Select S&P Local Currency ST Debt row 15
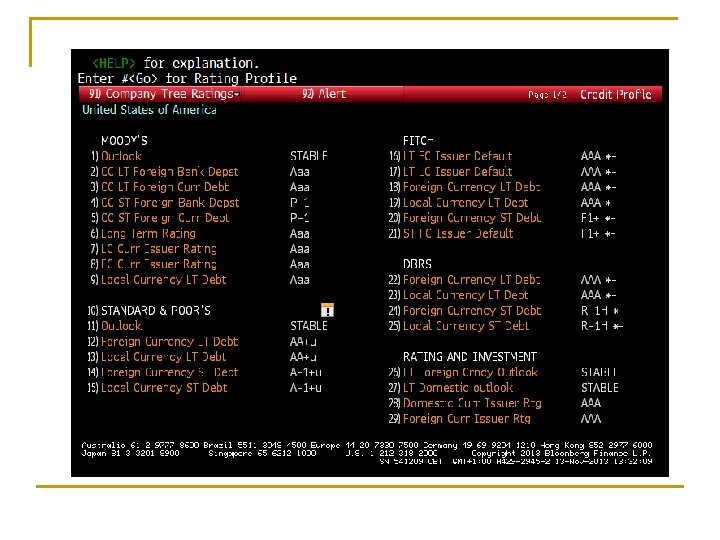 (x=157, y=388)
